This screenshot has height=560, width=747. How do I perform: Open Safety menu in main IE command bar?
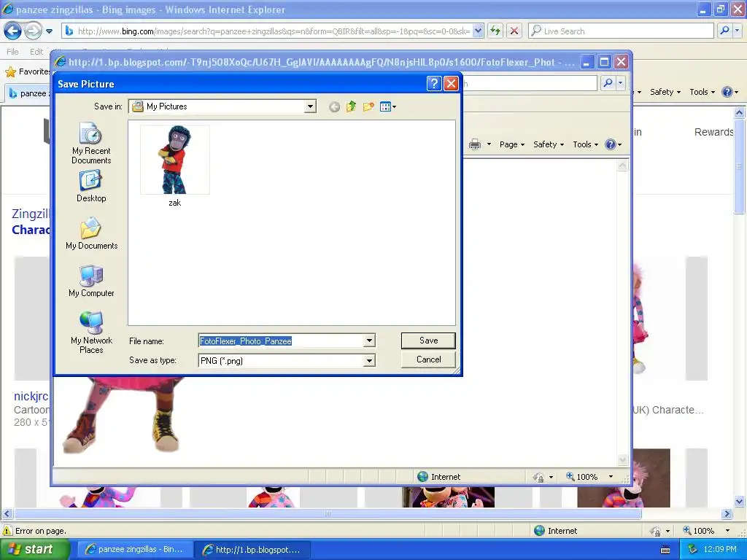[x=665, y=92]
